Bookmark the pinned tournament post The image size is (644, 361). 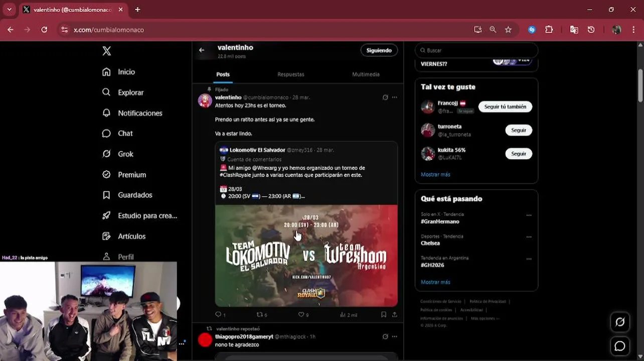(x=384, y=314)
